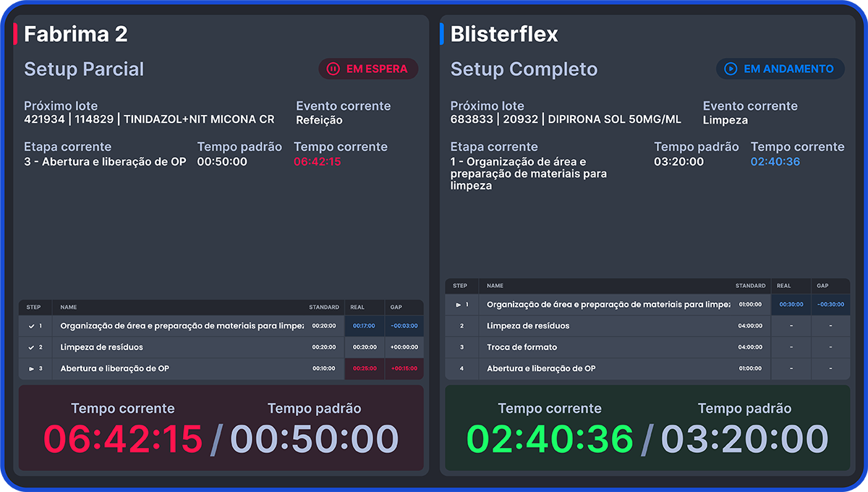
Task: Click the checkmark icon on Fabrima 2 step 2
Action: [x=31, y=347]
